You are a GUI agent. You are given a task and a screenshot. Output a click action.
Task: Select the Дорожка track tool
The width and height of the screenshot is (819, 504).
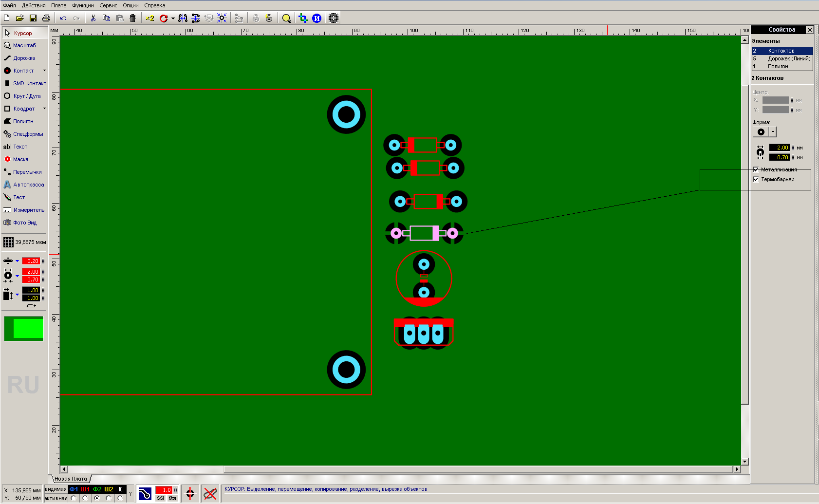[25, 58]
